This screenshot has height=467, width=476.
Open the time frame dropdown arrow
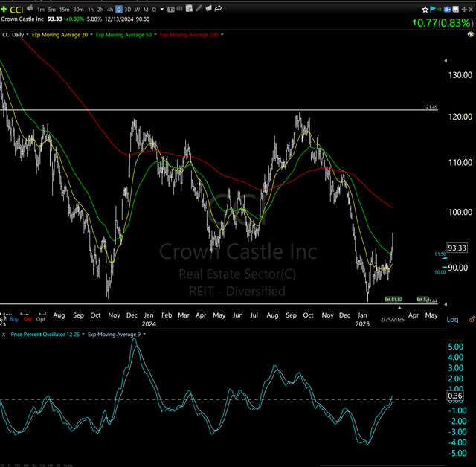pos(162,10)
